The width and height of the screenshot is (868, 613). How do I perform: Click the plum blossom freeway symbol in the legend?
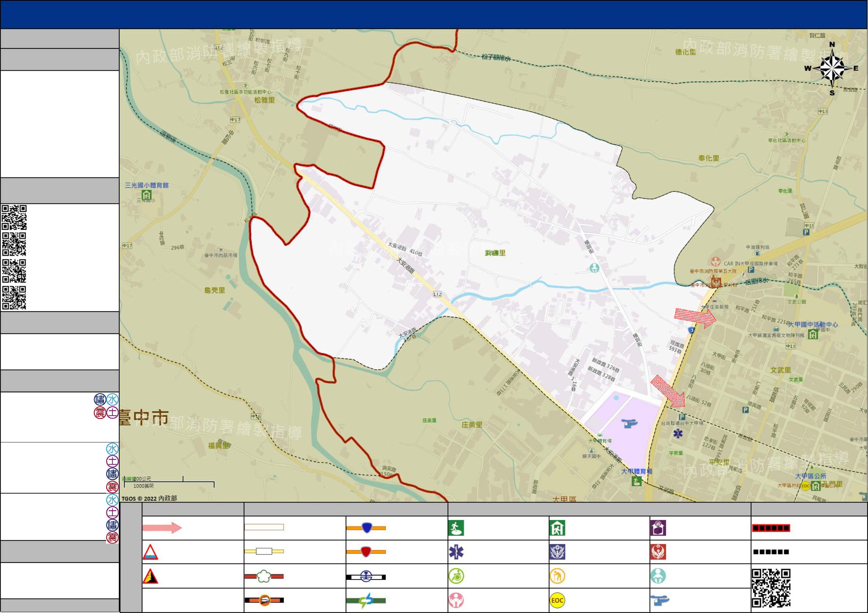264,577
